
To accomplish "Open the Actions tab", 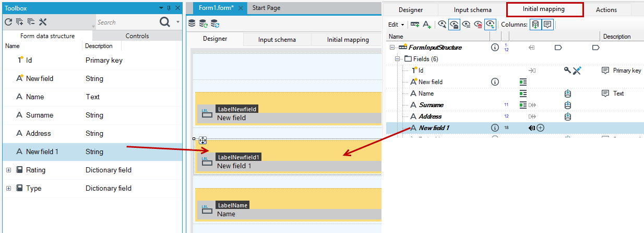I will point(606,10).
